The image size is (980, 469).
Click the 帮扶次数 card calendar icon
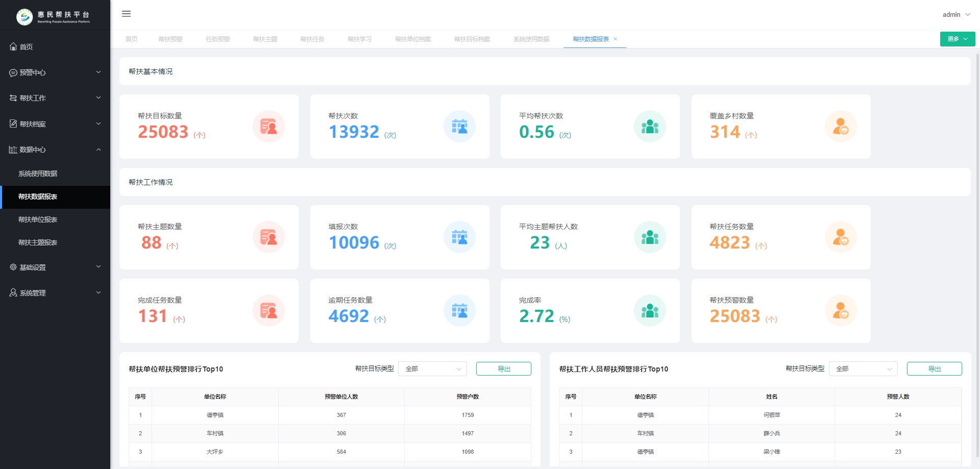click(x=459, y=126)
